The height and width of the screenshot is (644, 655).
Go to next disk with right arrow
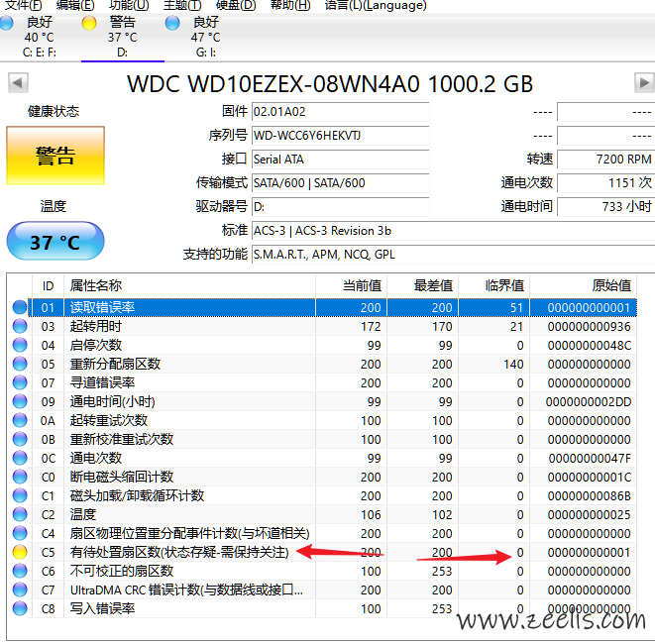click(644, 82)
